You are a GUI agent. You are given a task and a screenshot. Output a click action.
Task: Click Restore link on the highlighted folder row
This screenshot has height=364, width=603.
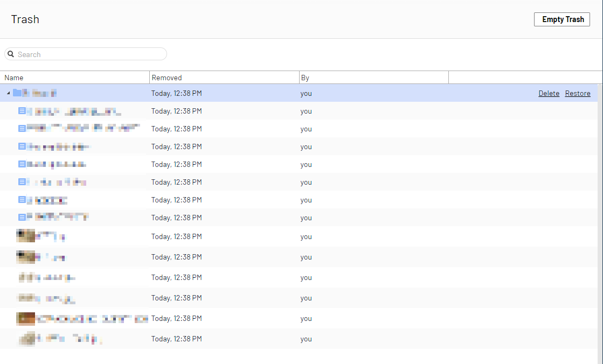point(577,93)
